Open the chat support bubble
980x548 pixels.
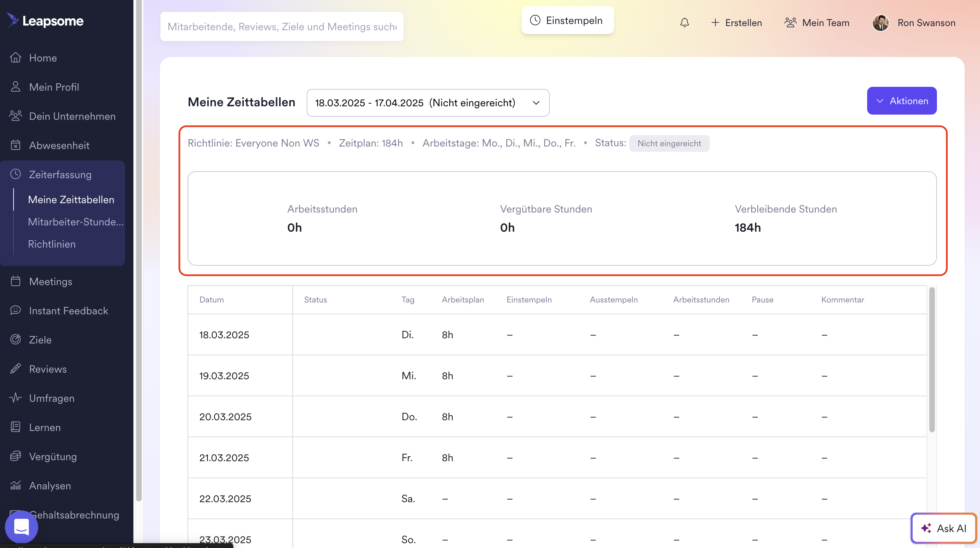coord(21,527)
